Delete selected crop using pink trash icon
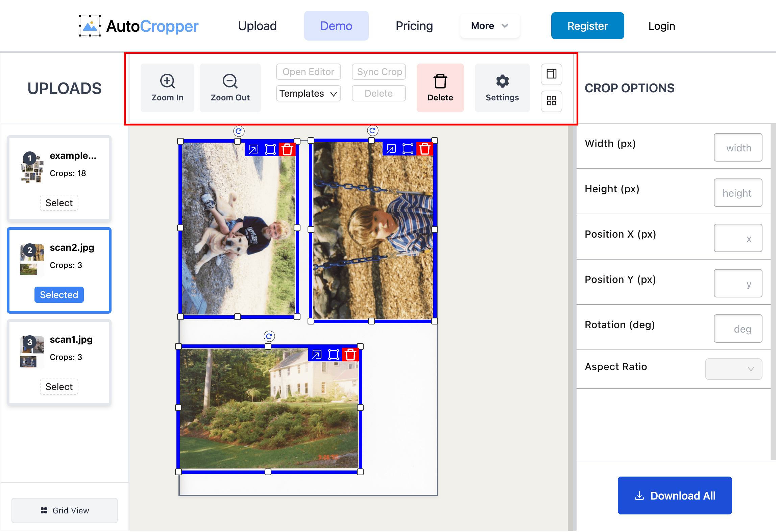 [x=440, y=88]
